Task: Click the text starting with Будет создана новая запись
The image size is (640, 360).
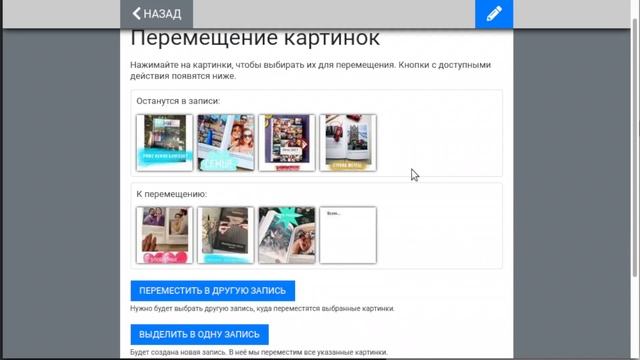Action: 259,352
